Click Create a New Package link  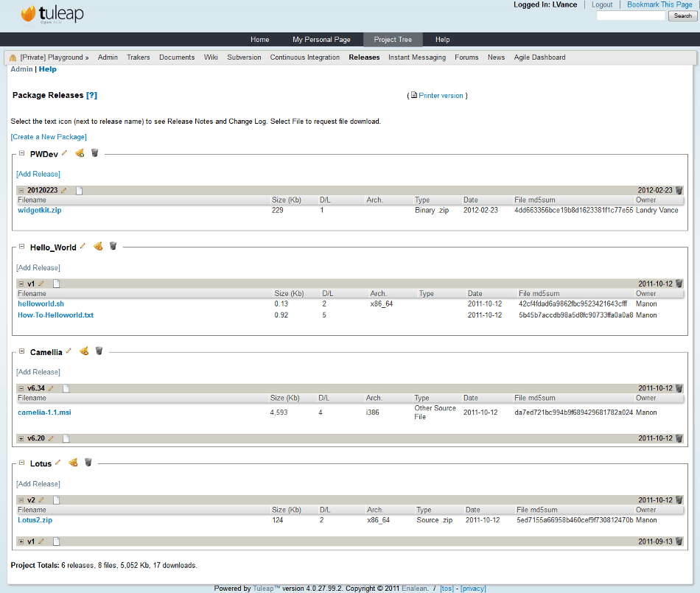(x=48, y=137)
